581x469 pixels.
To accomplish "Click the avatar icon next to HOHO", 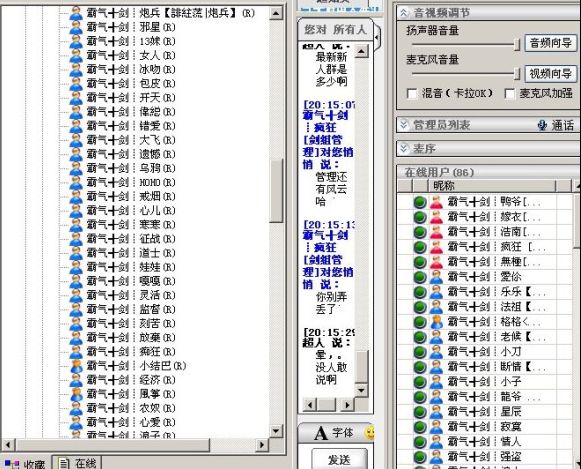I will (x=76, y=182).
